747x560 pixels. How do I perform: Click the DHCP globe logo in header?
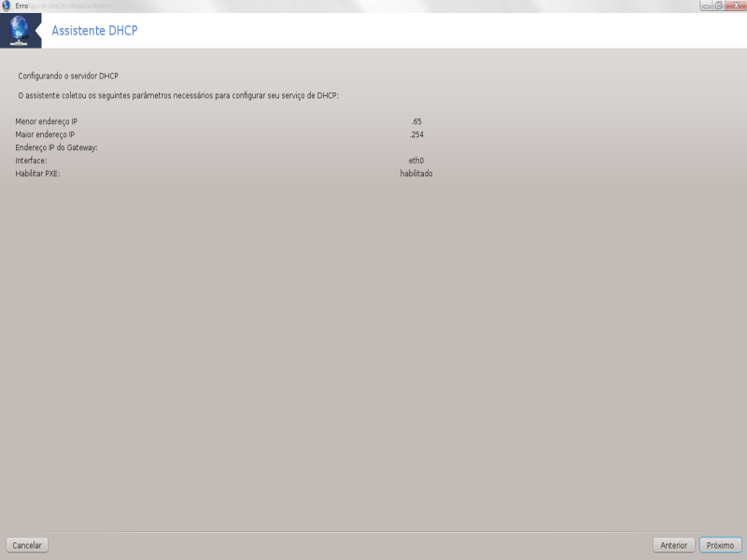[x=19, y=31]
